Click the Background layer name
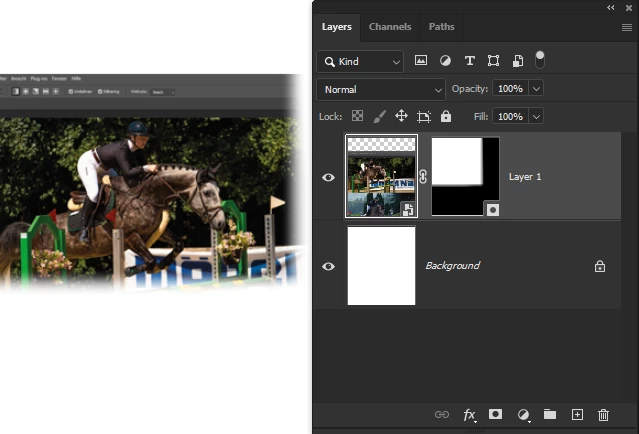The height and width of the screenshot is (434, 639). pyautogui.click(x=452, y=266)
